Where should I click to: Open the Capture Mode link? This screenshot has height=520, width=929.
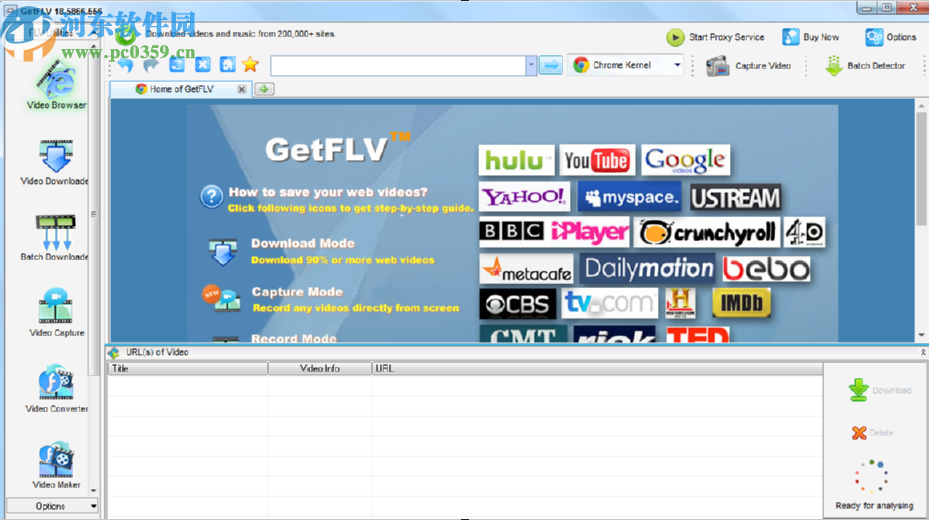click(x=297, y=292)
